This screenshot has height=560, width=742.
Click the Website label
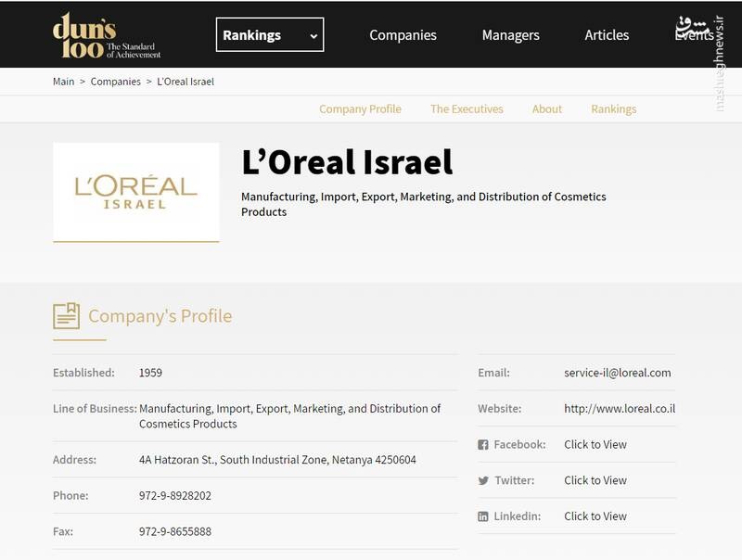(x=500, y=409)
